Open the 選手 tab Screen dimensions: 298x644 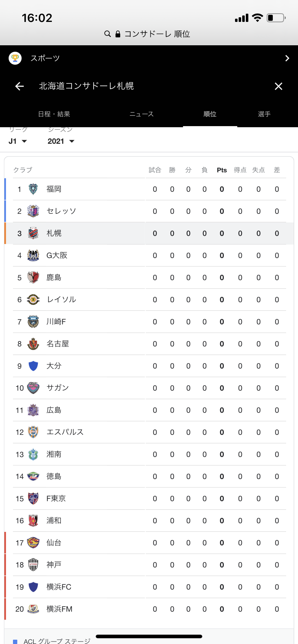pyautogui.click(x=264, y=114)
